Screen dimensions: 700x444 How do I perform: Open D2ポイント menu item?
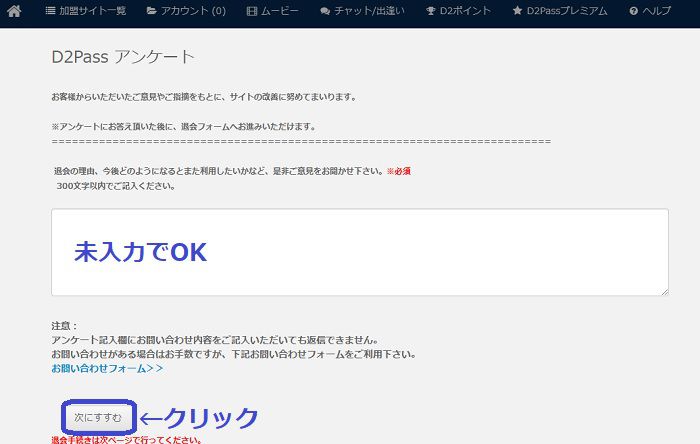point(458,11)
